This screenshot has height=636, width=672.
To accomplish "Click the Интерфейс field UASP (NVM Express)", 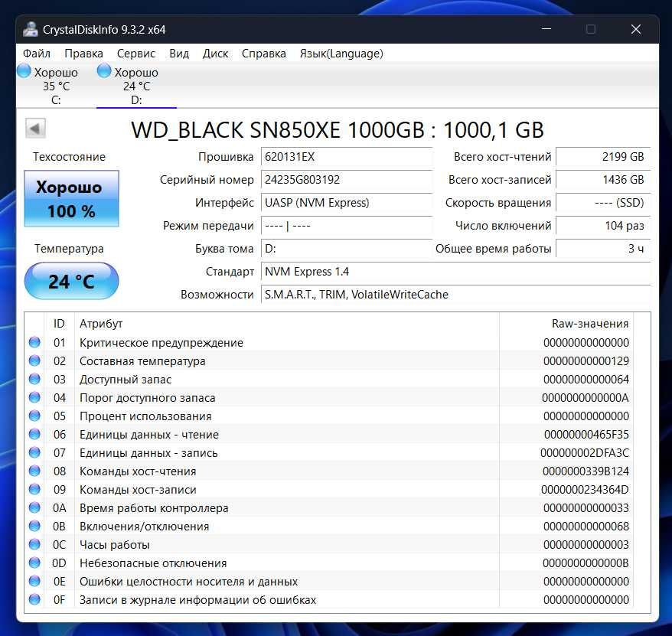I will coord(346,203).
